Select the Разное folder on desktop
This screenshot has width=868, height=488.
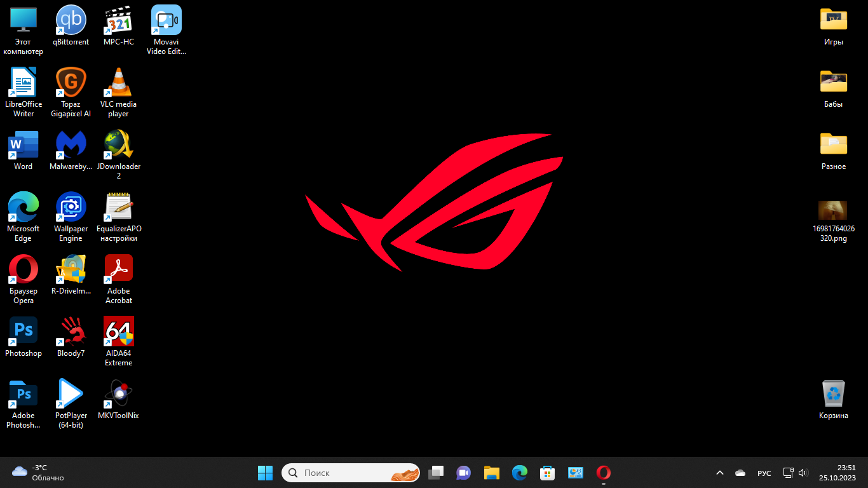(834, 151)
